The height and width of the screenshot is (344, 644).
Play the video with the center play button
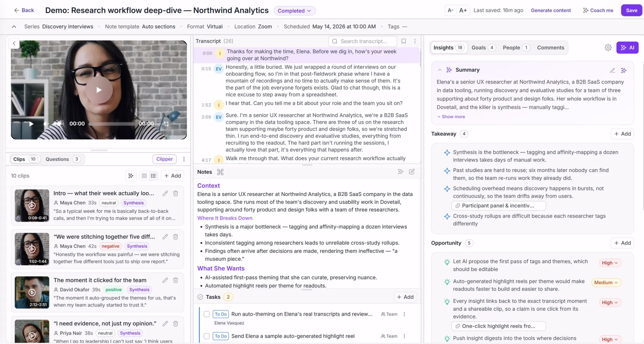[99, 90]
